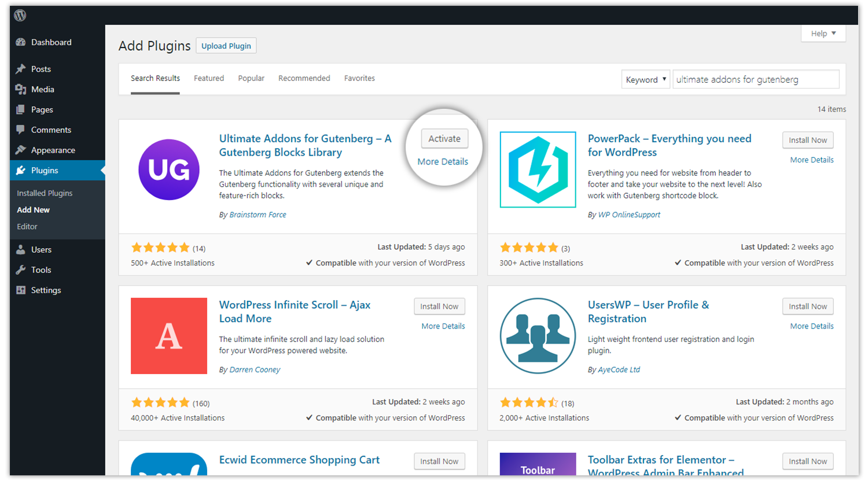Click the Tools wrench icon
Screen dimensions: 868x480
tap(21, 269)
